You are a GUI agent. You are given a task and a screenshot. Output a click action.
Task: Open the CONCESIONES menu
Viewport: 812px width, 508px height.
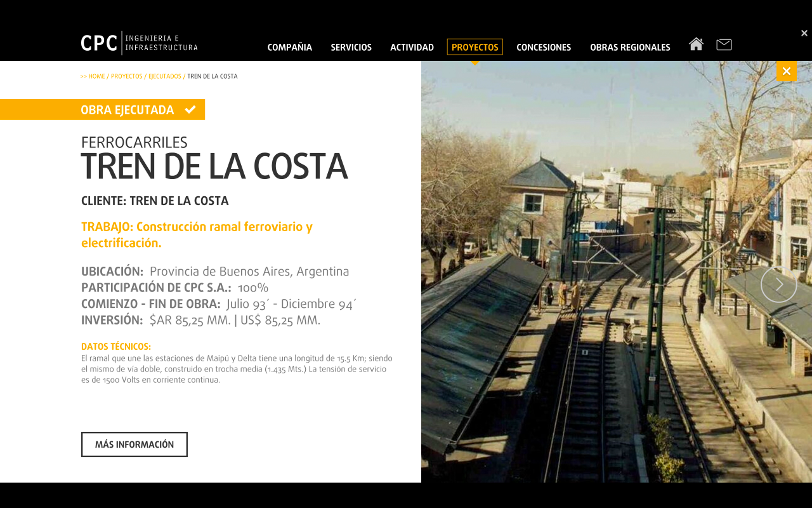544,47
